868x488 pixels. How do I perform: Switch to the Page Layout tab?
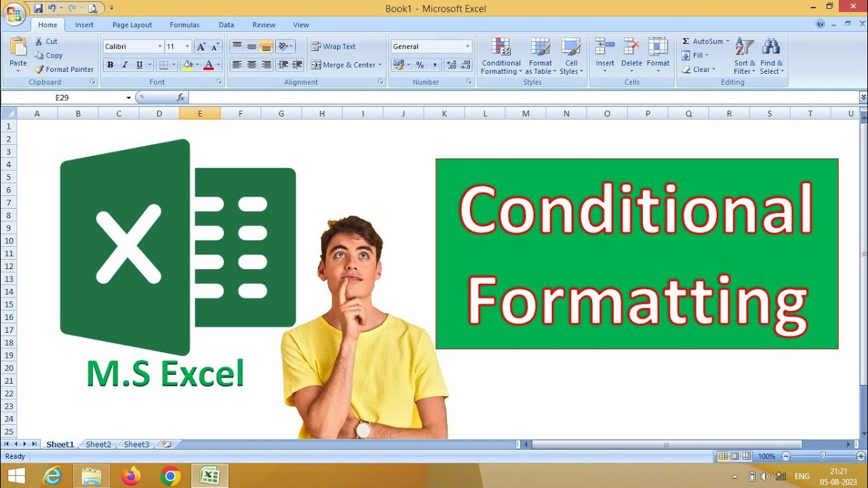[x=132, y=25]
